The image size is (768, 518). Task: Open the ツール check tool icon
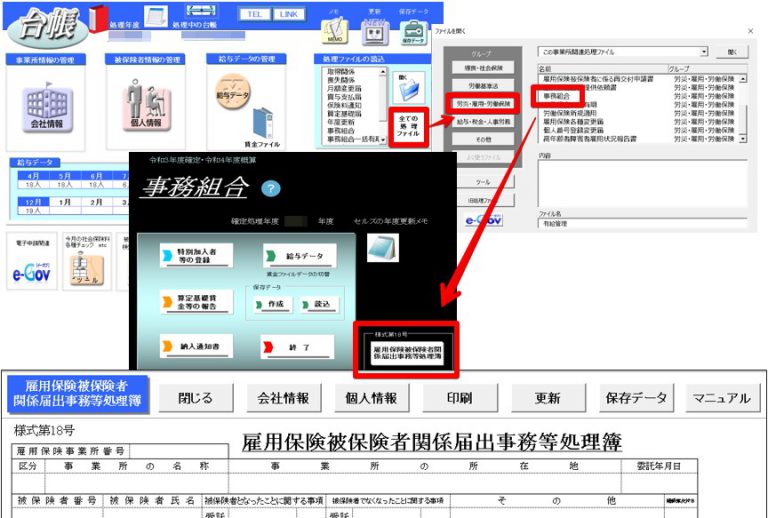point(87,270)
